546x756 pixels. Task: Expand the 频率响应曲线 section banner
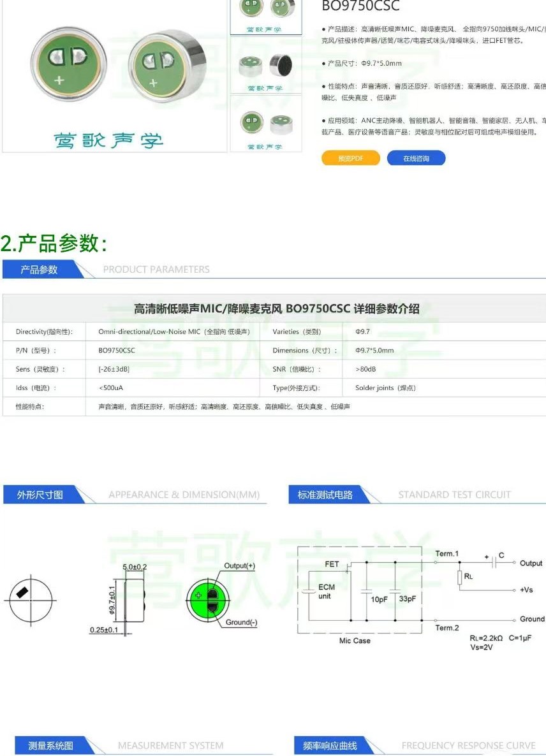pyautogui.click(x=328, y=745)
